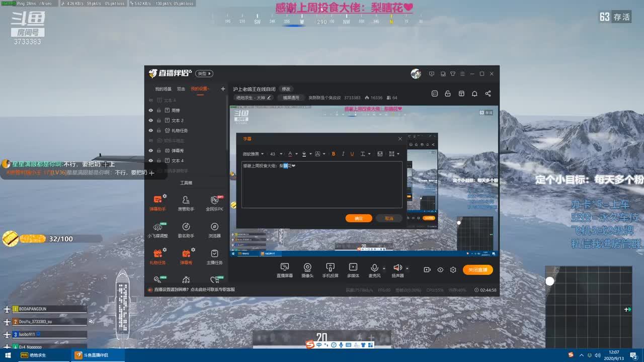Expand the font color dropdown arrow
644x362 pixels.
296,154
